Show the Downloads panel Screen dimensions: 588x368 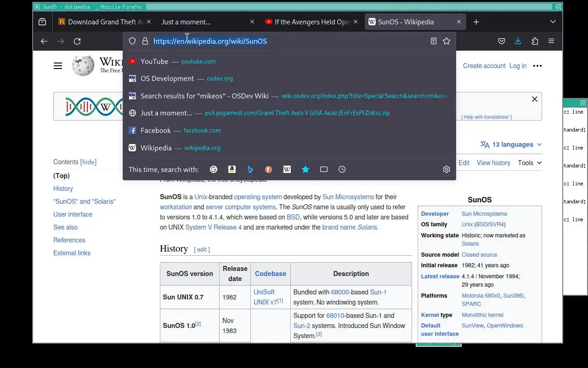(518, 41)
